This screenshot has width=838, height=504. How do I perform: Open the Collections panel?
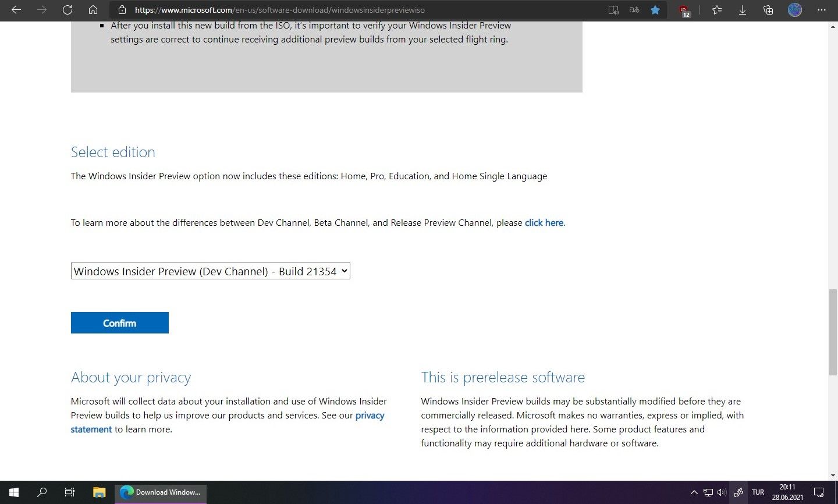pos(768,10)
